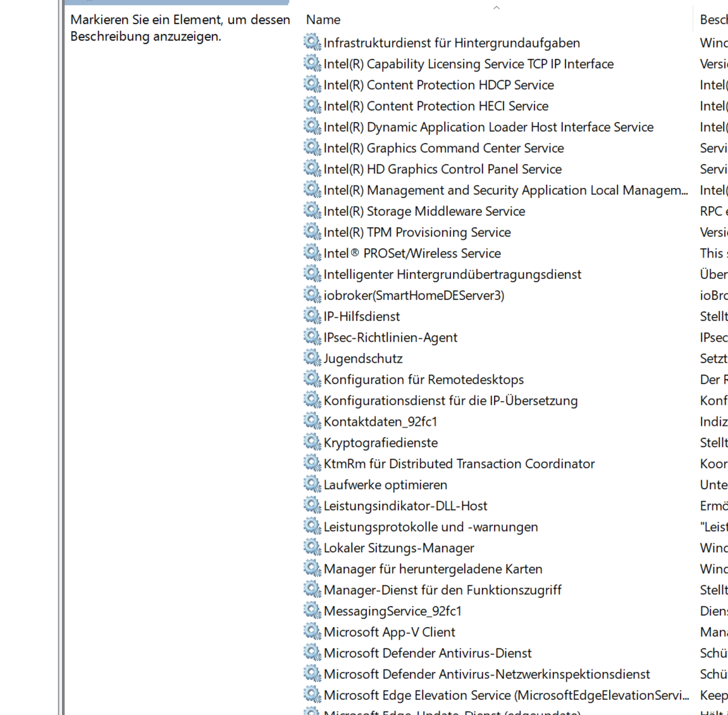Select Konfiguration für Remotedesktops text

click(423, 380)
